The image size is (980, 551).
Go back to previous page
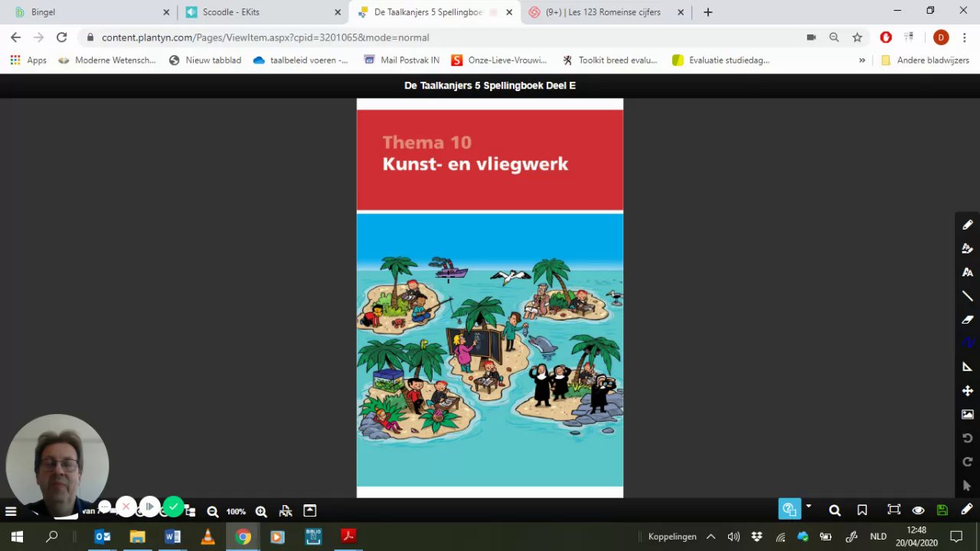15,37
